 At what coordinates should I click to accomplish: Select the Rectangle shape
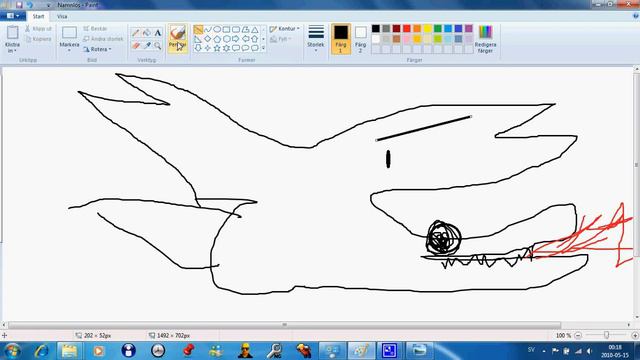227,30
